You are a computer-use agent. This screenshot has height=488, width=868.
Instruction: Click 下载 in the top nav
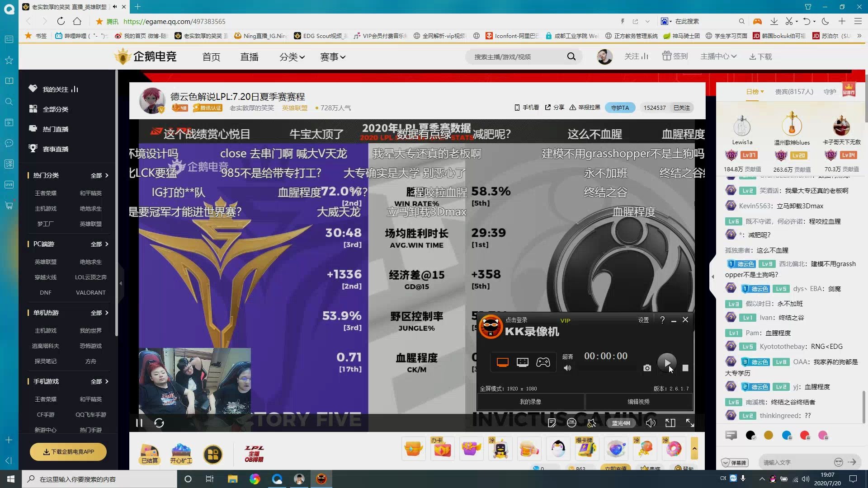point(760,57)
